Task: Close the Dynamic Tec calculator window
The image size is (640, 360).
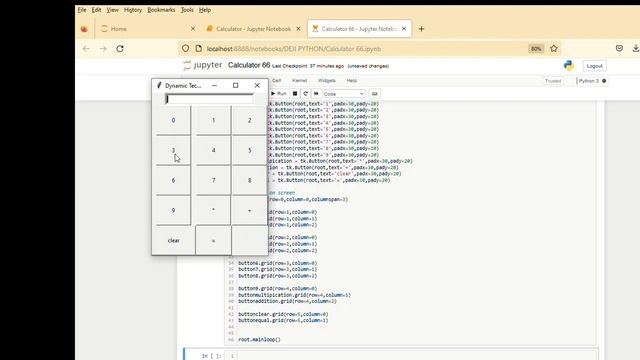Action: click(257, 86)
